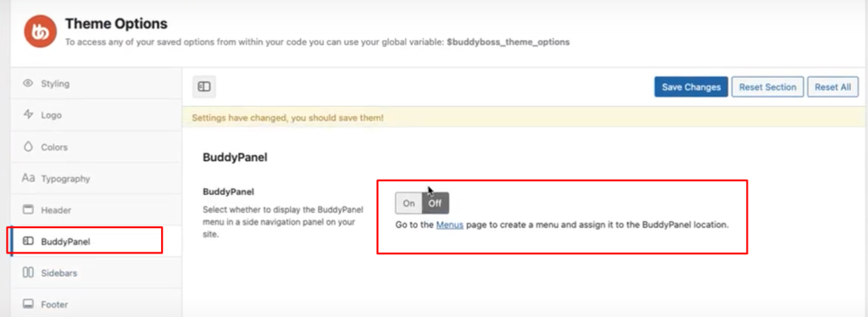Click the window icon next to Header
Image resolution: width=868 pixels, height=317 pixels.
coord(28,209)
